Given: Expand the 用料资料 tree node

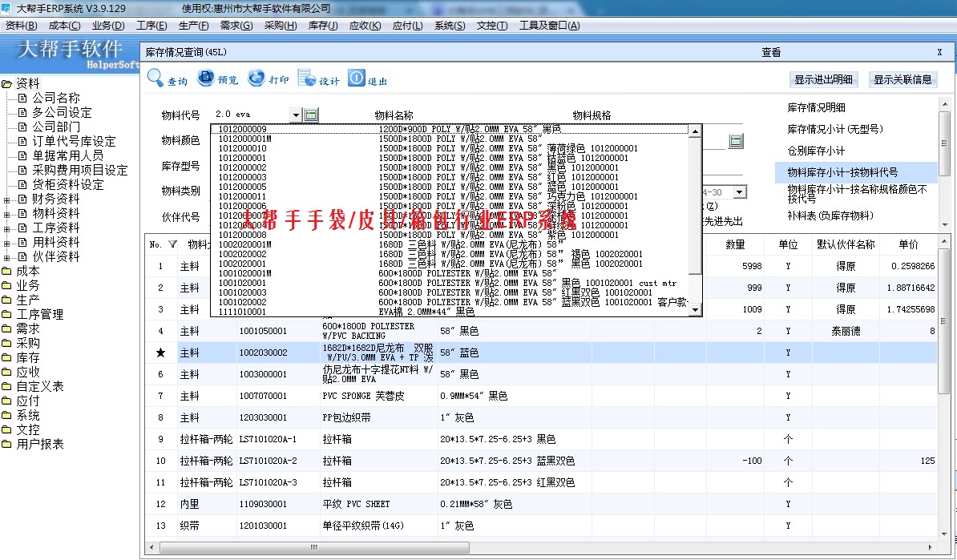Looking at the screenshot, I should click(x=6, y=243).
